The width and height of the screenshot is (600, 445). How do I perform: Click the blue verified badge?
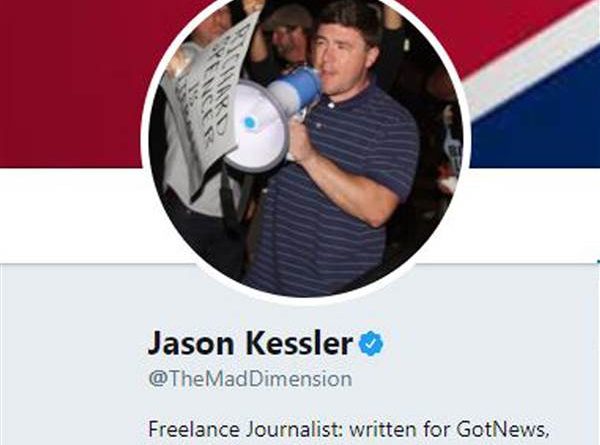click(371, 344)
